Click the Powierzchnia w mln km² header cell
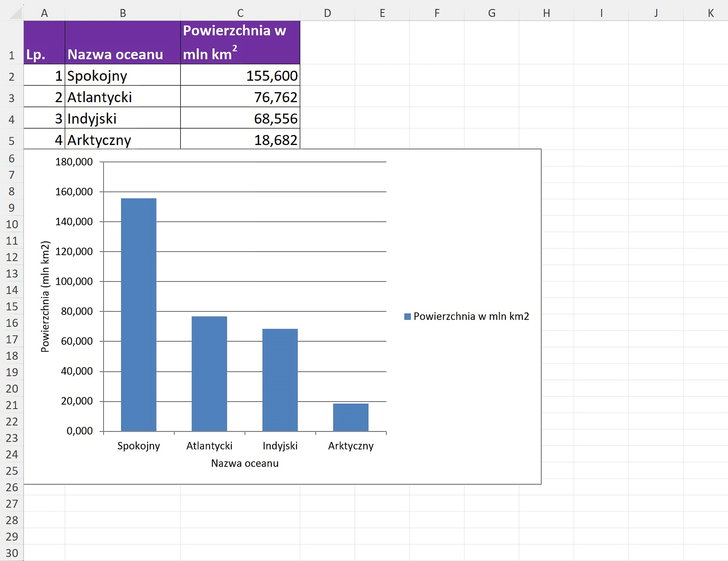The height and width of the screenshot is (561, 728). pos(240,42)
